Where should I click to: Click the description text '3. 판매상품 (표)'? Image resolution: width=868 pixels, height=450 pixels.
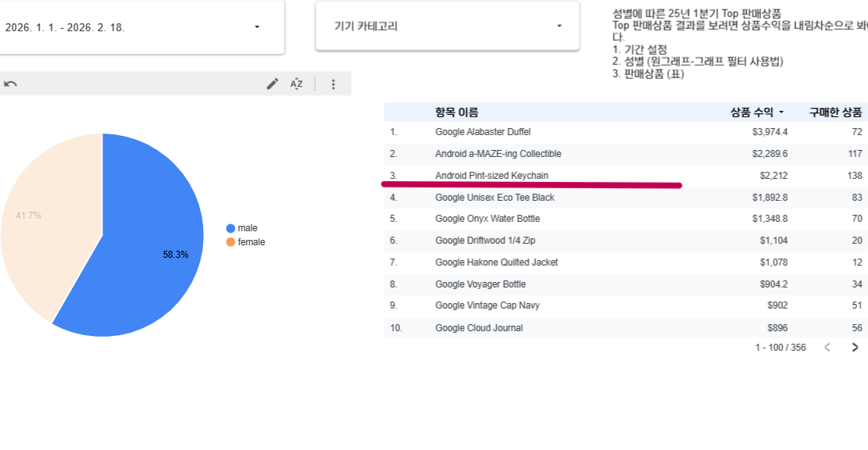(648, 74)
